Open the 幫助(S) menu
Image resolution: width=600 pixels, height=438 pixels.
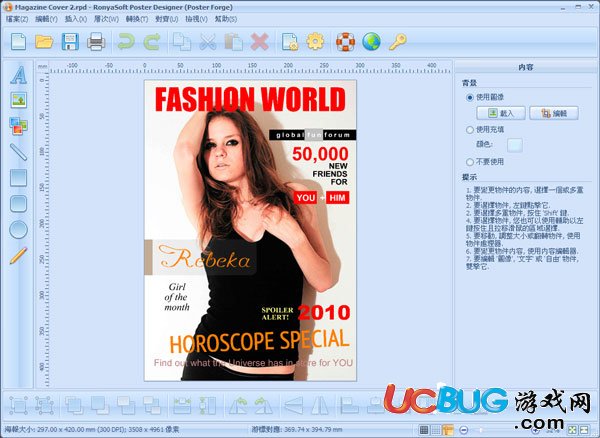(x=225, y=19)
